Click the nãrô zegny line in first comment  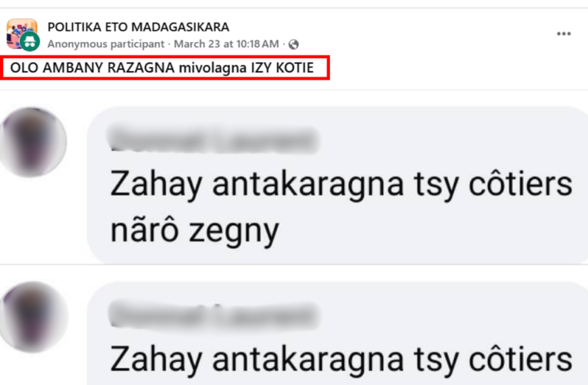coord(195,230)
